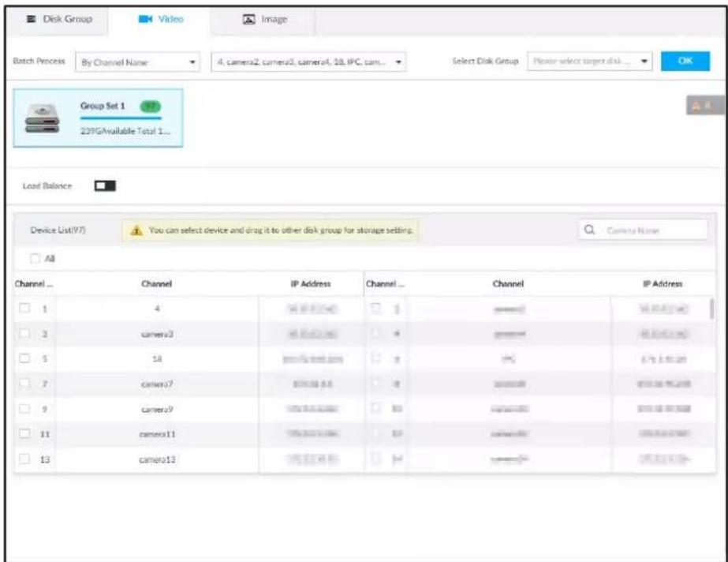The height and width of the screenshot is (562, 728).
Task: Click the camera7 channel name
Action: coord(157,384)
